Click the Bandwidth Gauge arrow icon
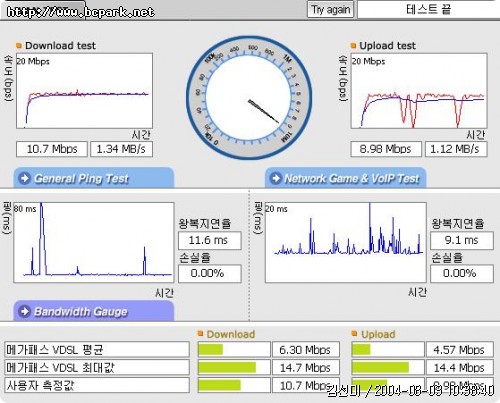This screenshot has width=500, height=403. 25,311
